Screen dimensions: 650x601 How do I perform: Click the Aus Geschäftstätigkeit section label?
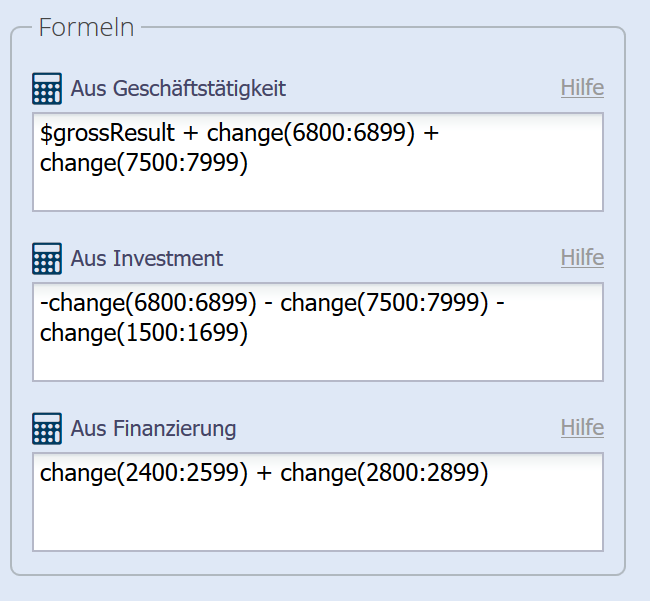coord(178,89)
